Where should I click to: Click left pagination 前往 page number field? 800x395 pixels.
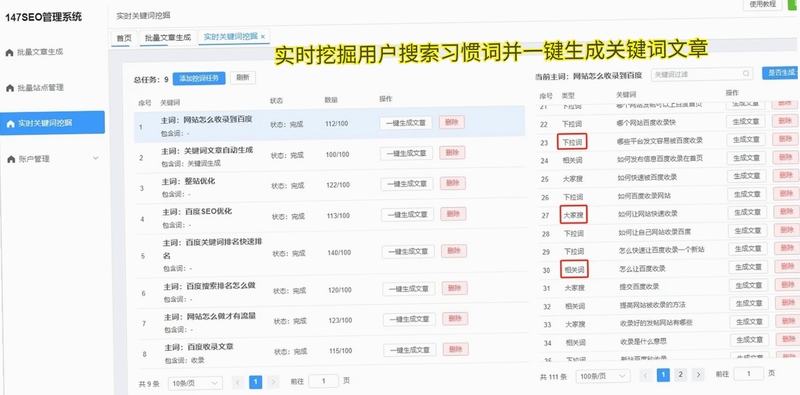point(323,381)
